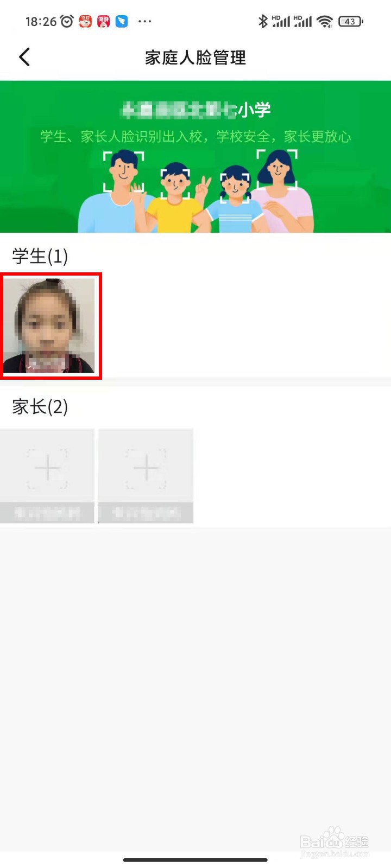
Task: Tap the battery indicator icon
Action: pos(351,22)
